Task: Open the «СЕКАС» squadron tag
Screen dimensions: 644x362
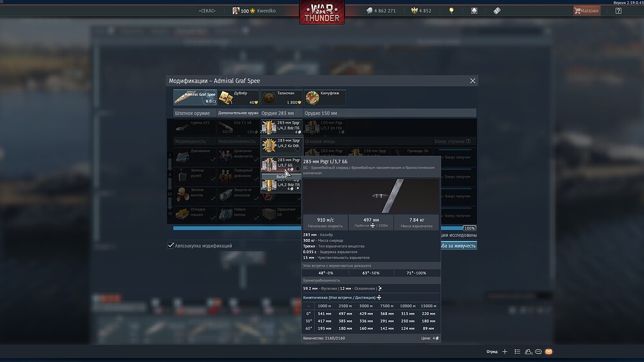Action: tap(207, 11)
